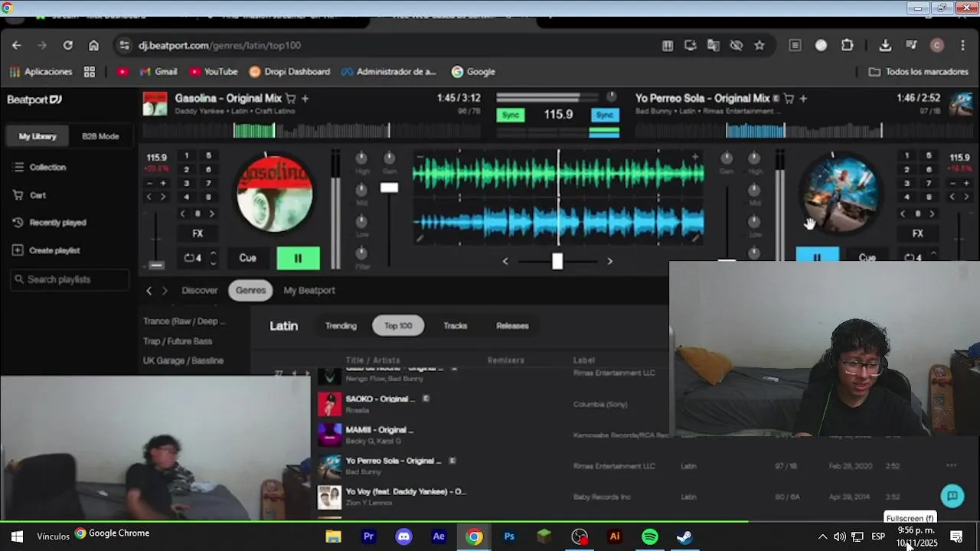Open Recently played list
This screenshot has height=551, width=980.
coord(50,223)
